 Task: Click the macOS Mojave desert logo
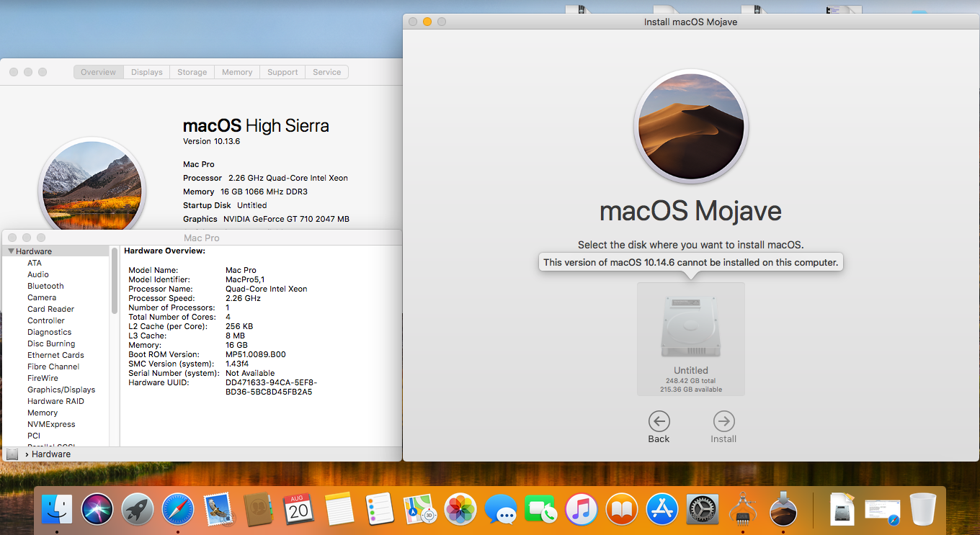[690, 126]
